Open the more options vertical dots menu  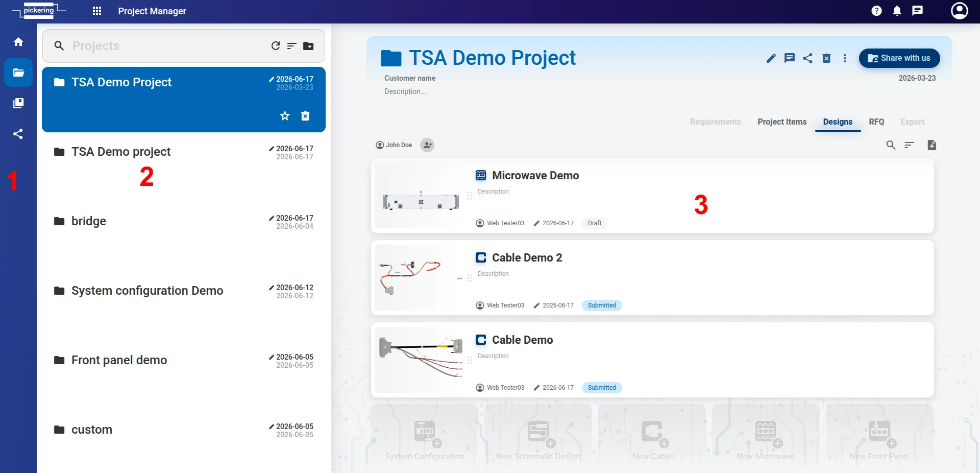tap(845, 58)
